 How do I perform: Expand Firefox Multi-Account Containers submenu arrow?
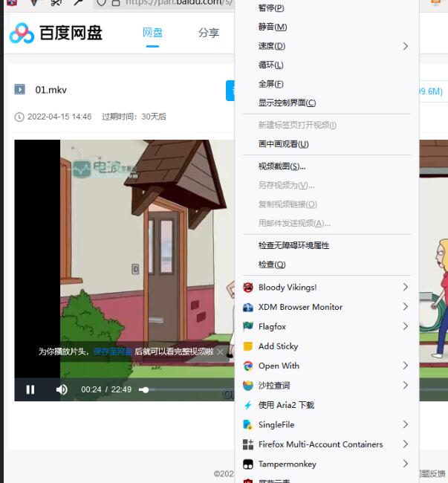[x=406, y=444]
